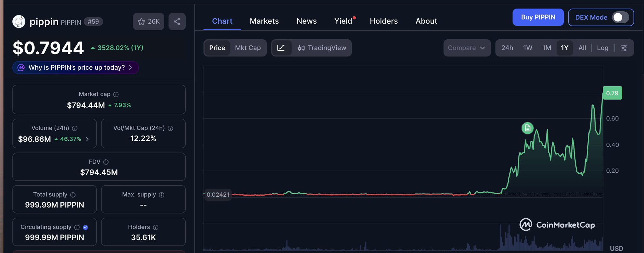Click the USD currency label on chart

pos(617,249)
